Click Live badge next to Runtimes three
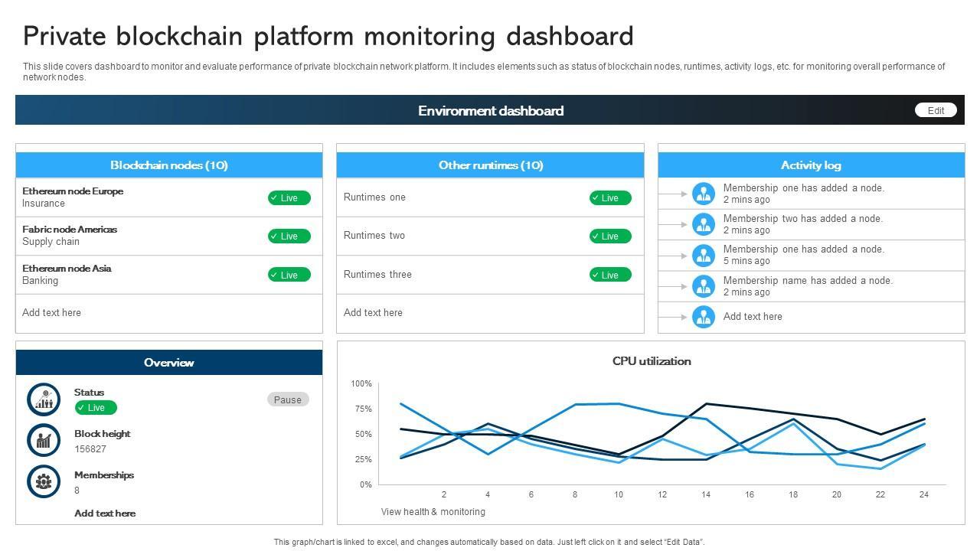Image resolution: width=980 pixels, height=551 pixels. [x=610, y=275]
